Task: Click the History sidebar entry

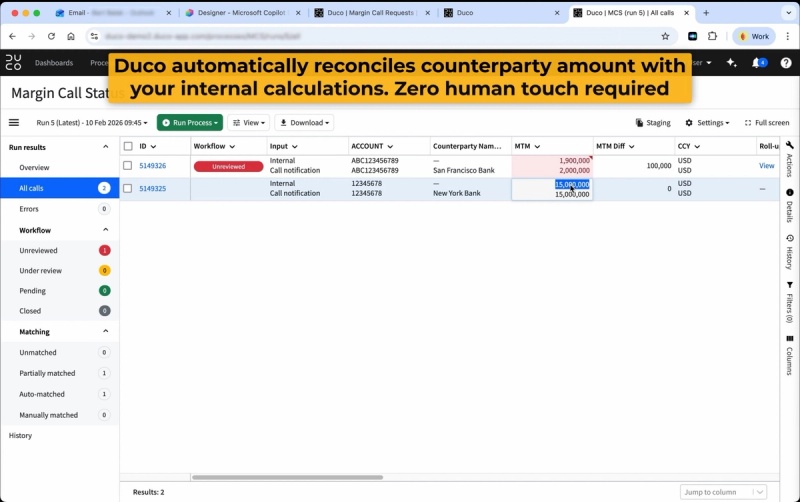Action: (20, 436)
